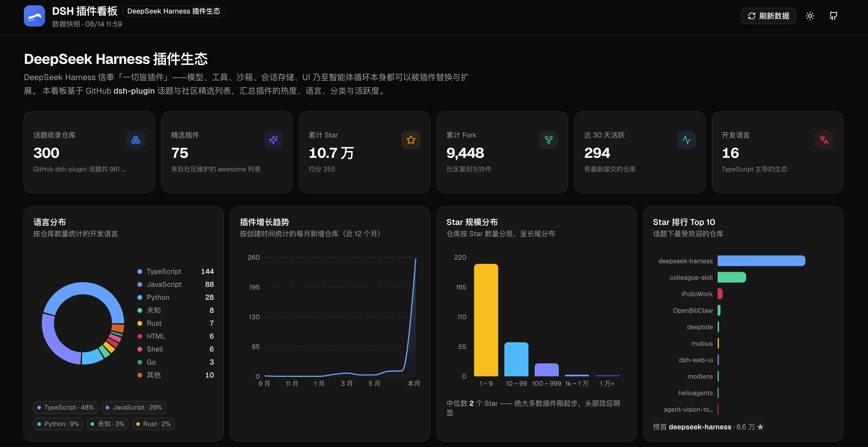Open the GitHub icon link
The height and width of the screenshot is (447, 868).
833,16
